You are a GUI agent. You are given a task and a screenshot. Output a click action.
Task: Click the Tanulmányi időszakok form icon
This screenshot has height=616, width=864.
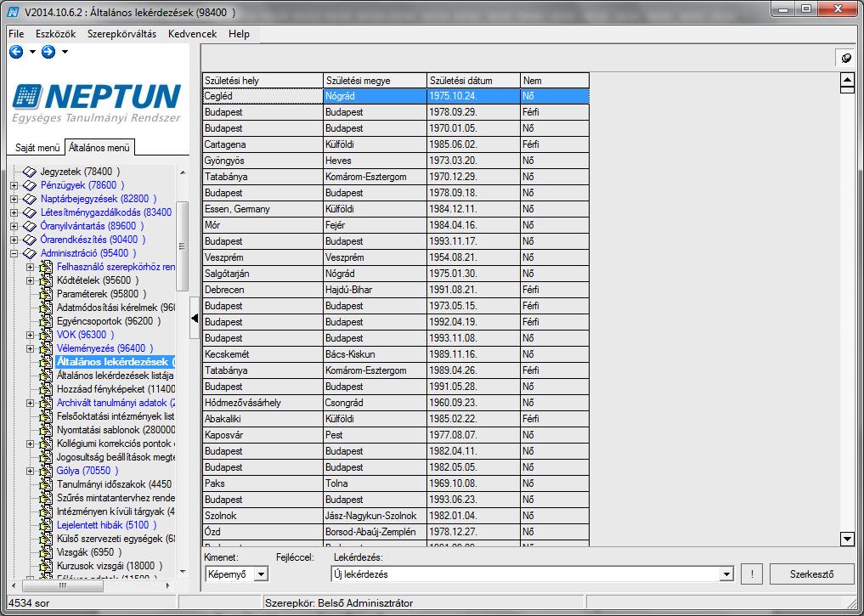46,484
